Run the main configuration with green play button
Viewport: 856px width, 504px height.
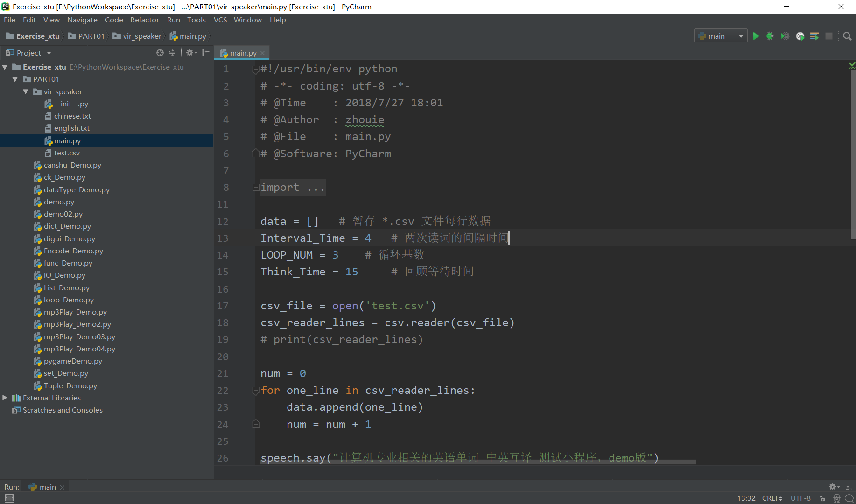click(x=756, y=36)
